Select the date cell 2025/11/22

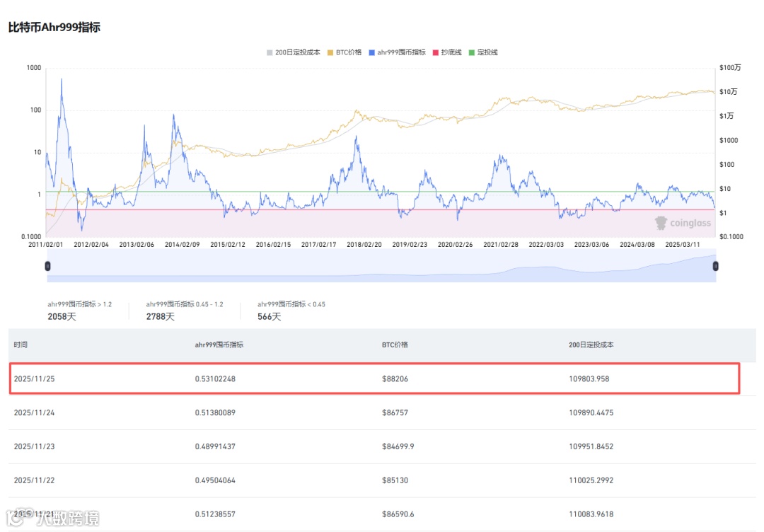(34, 480)
